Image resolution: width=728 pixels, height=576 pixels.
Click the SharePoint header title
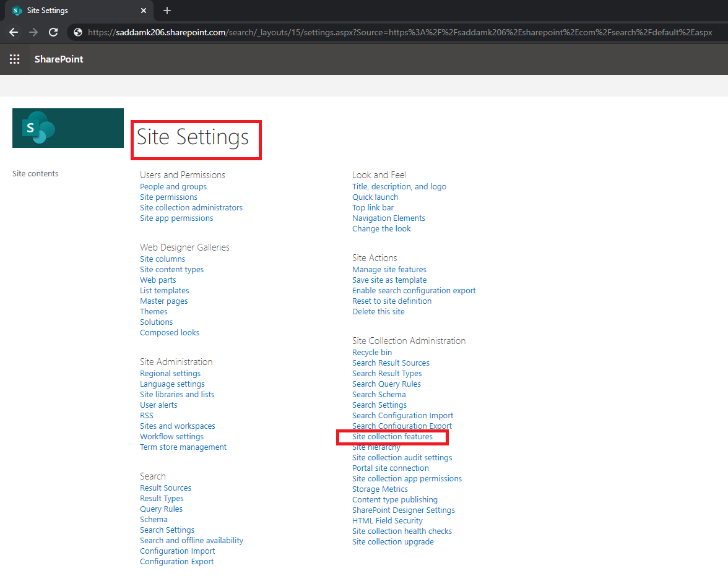coord(59,59)
